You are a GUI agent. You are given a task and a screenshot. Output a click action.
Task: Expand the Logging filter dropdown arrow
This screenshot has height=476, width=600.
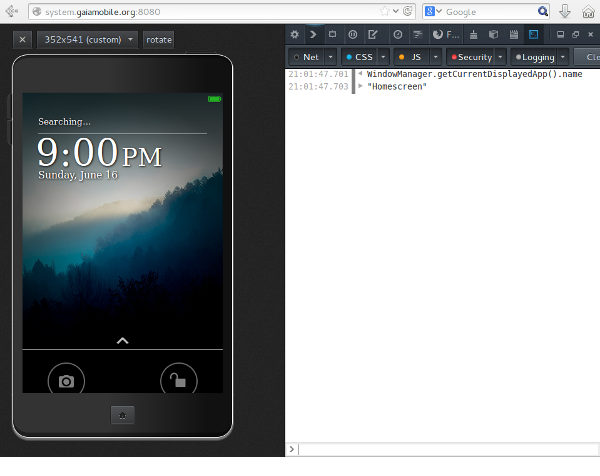point(563,57)
